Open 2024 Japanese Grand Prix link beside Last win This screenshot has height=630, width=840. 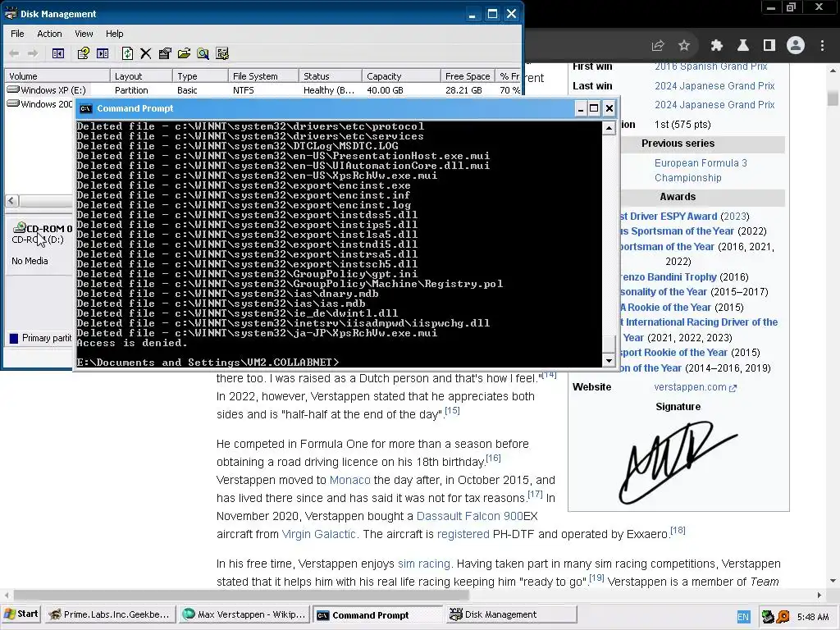pos(714,85)
